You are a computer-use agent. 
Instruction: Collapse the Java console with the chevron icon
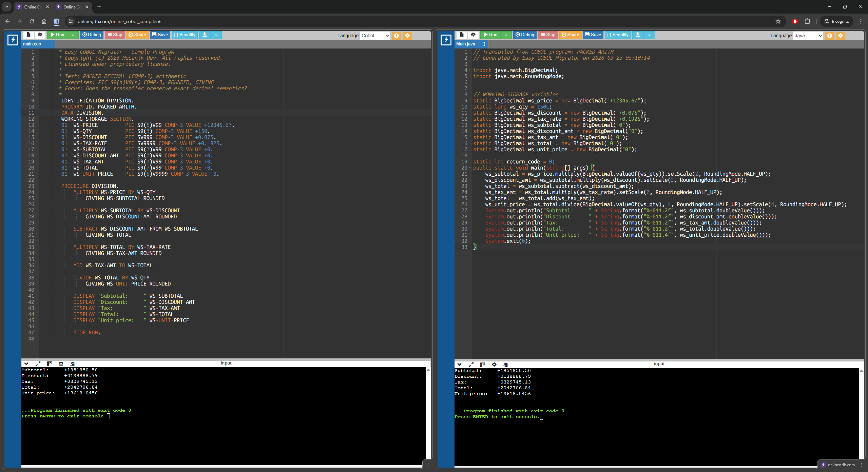pyautogui.click(x=460, y=365)
